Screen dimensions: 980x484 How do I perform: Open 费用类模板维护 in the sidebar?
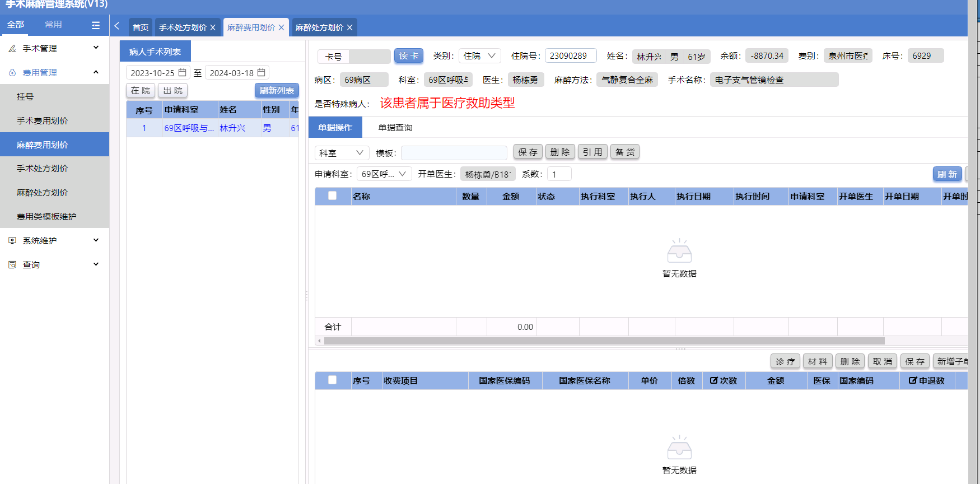click(54, 217)
